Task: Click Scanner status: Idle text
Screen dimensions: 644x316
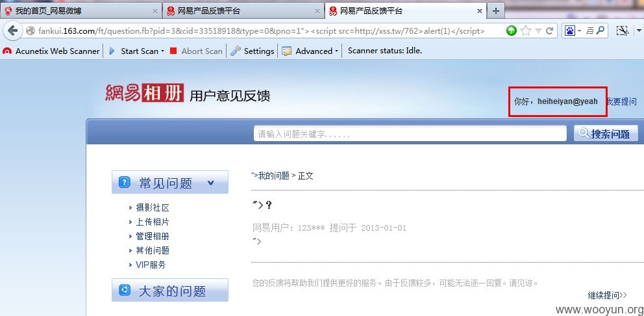Action: (385, 51)
